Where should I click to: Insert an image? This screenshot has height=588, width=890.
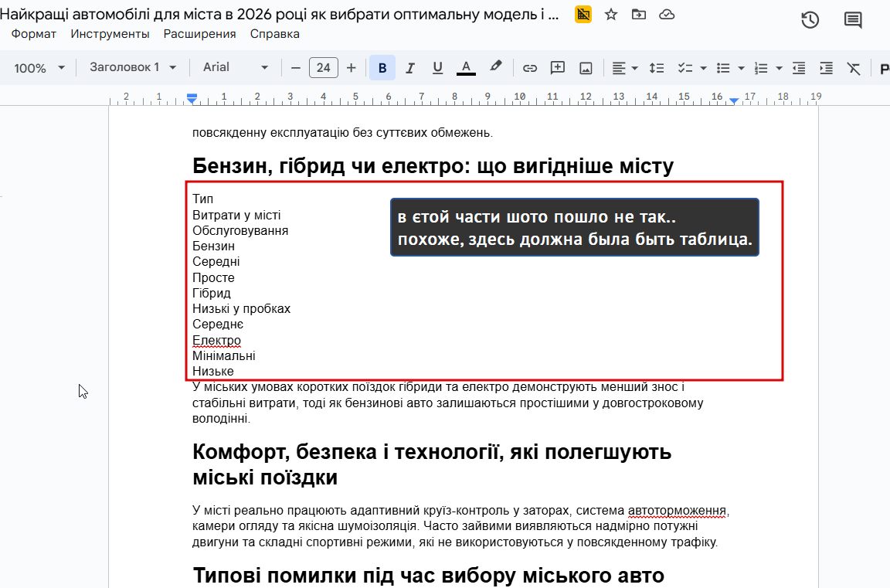[586, 68]
